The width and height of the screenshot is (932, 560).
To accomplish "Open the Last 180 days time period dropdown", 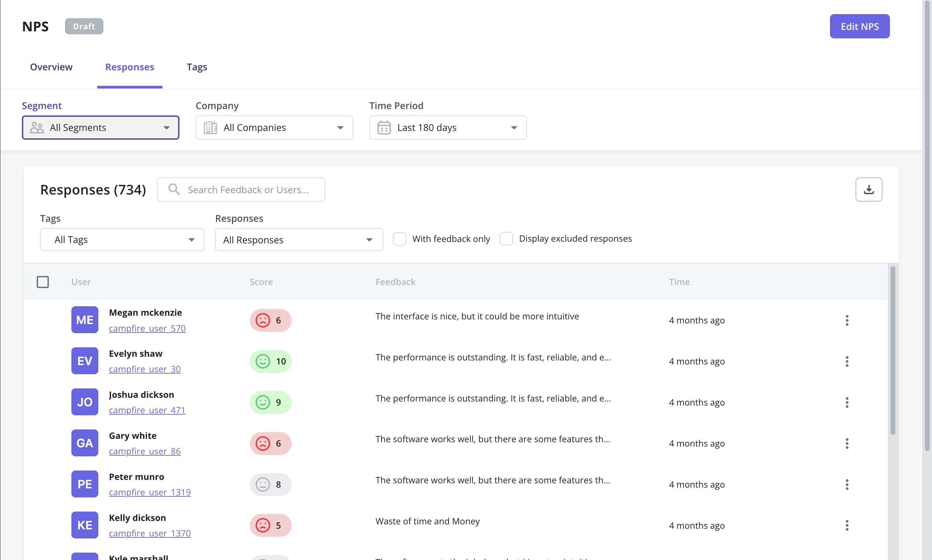I will 448,128.
